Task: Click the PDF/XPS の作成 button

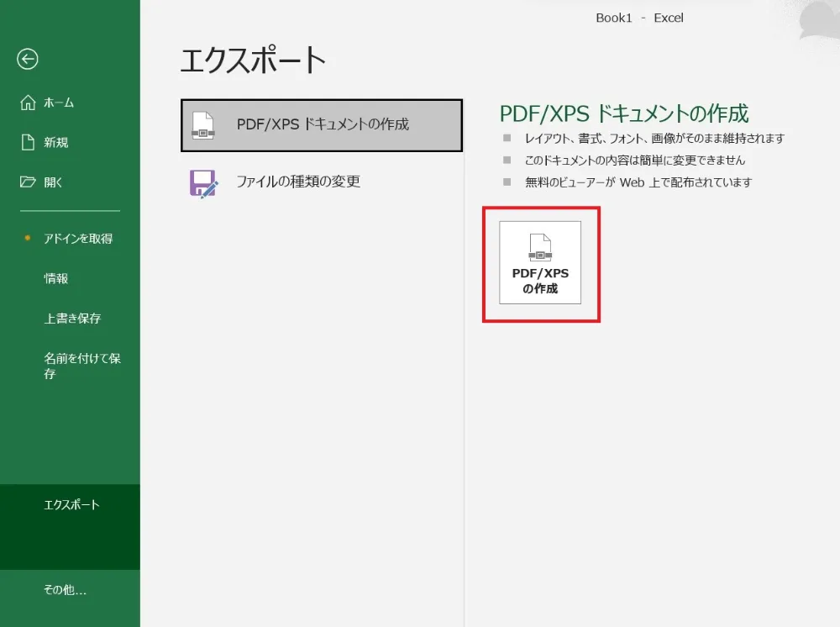Action: tap(540, 262)
